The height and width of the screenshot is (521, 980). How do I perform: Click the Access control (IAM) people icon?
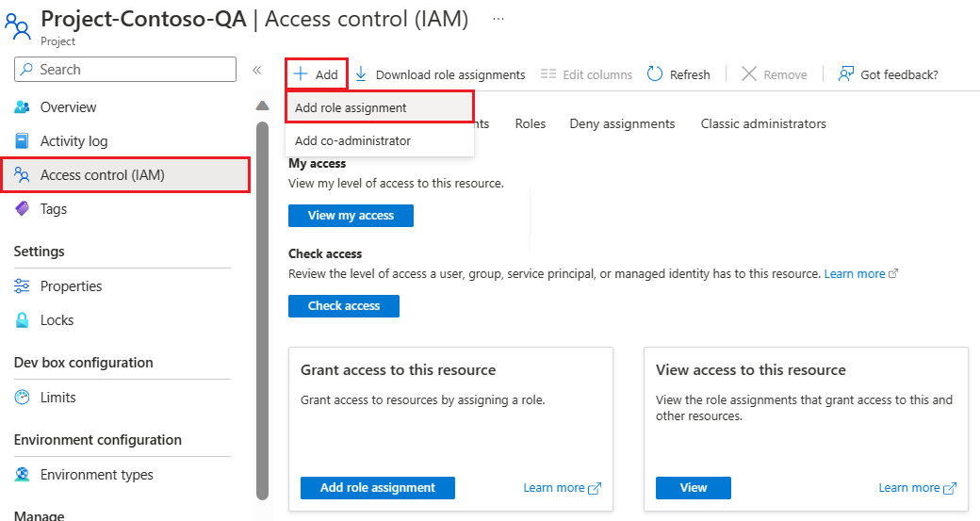[x=22, y=175]
